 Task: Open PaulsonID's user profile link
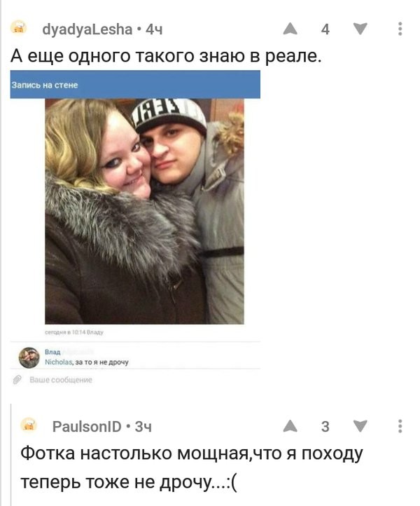point(87,427)
